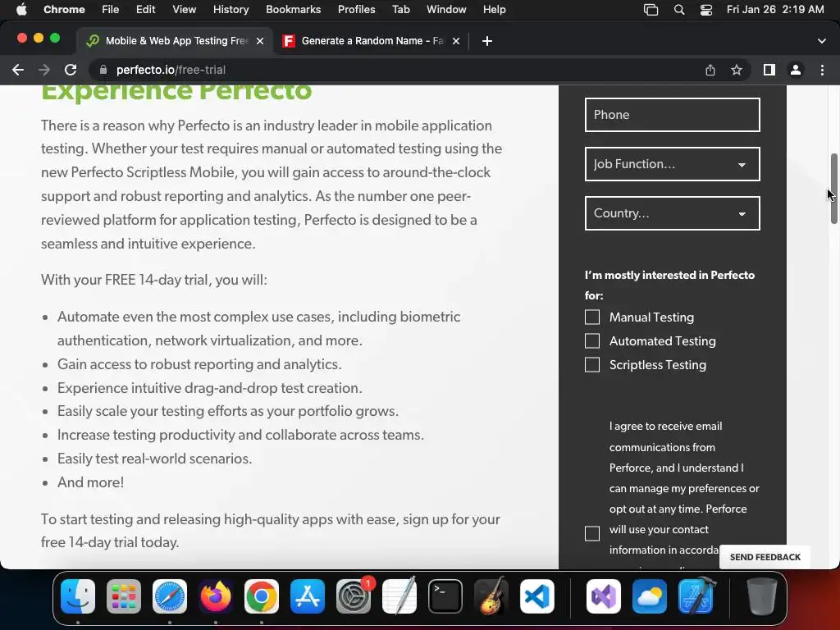The height and width of the screenshot is (630, 840).
Task: Click the site lock icon in address bar
Action: pos(103,71)
